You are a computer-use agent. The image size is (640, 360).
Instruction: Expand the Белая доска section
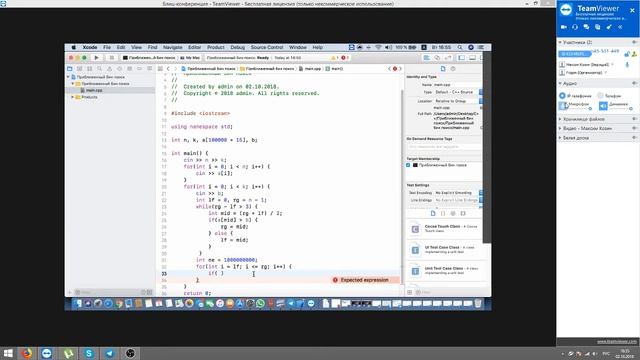tap(560, 138)
